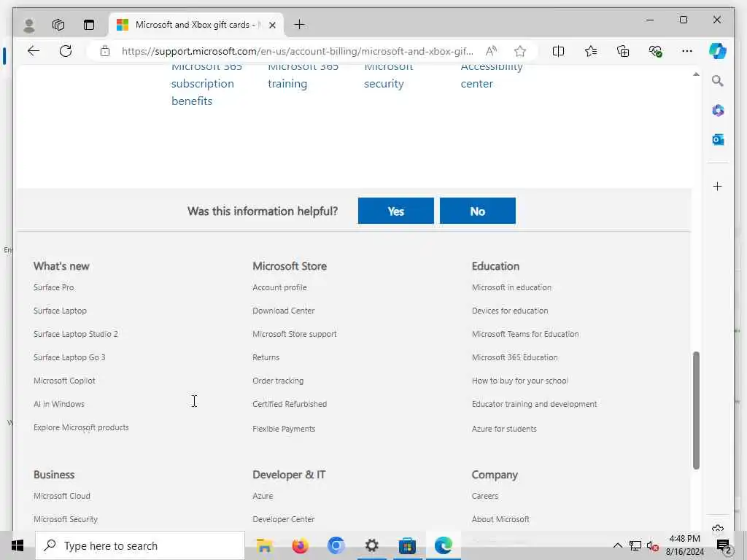Open Account profile link

click(279, 287)
